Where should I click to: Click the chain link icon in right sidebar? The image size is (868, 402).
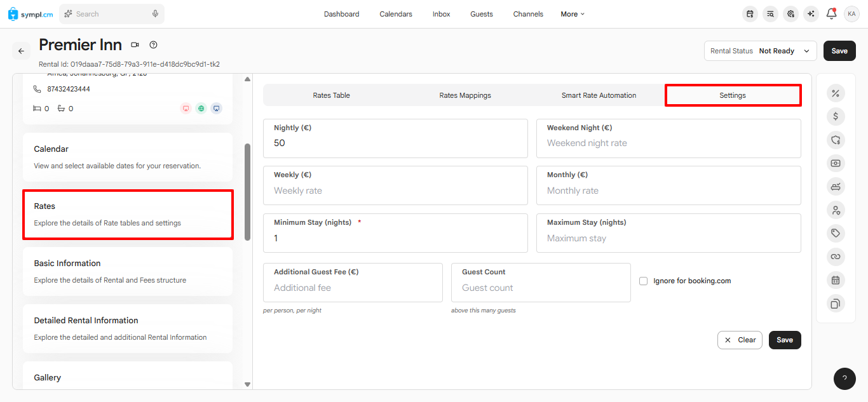836,257
